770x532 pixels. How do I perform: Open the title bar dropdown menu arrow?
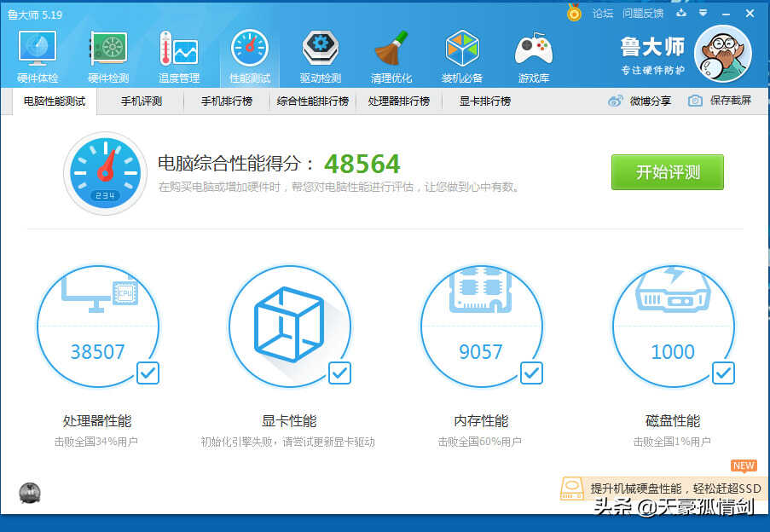(x=703, y=13)
